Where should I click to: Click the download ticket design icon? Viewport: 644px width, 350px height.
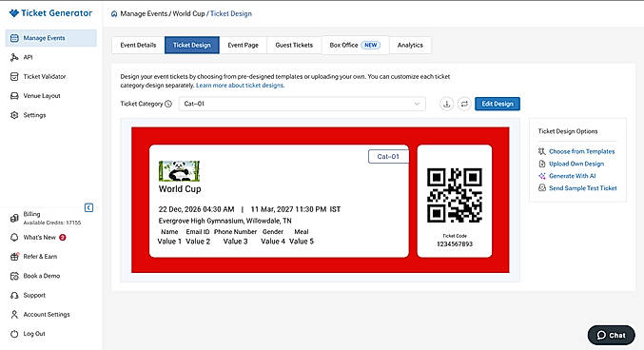coord(447,104)
